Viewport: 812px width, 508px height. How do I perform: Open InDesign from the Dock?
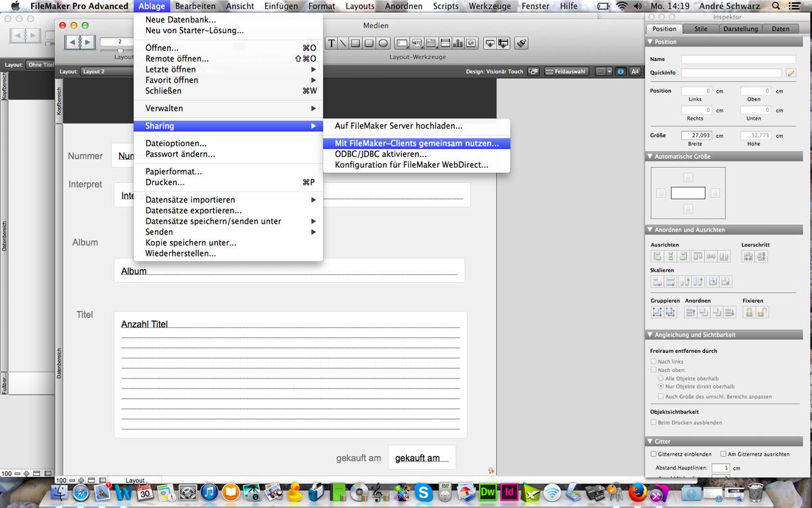click(x=509, y=492)
